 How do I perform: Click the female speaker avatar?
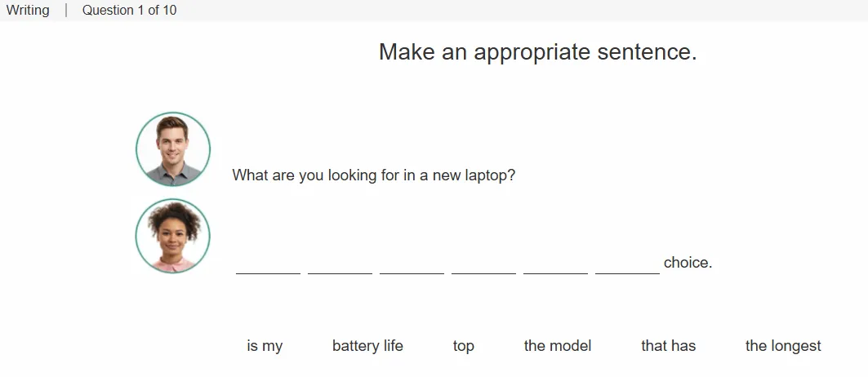(x=173, y=236)
